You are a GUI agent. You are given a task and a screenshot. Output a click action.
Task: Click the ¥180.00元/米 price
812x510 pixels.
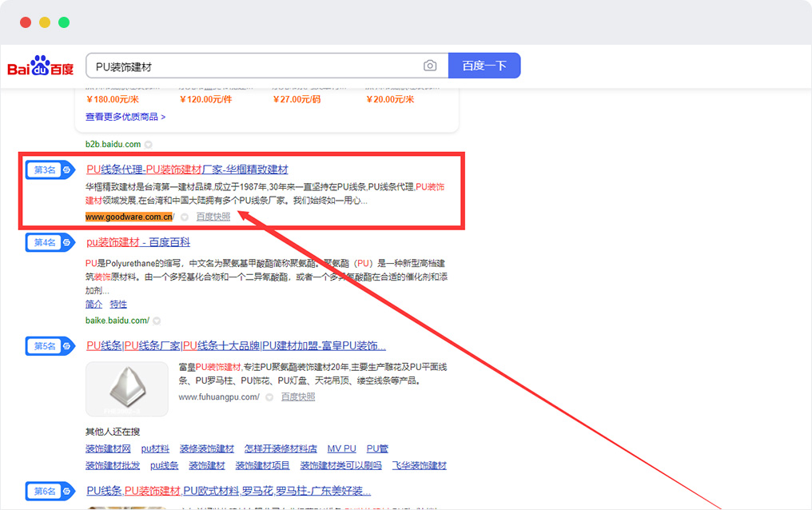(113, 99)
